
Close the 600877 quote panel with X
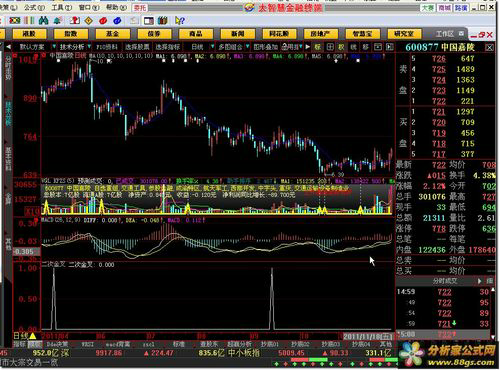click(x=489, y=48)
